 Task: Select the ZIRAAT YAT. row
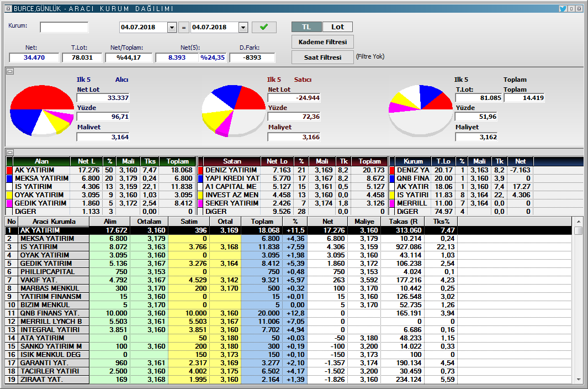tap(289, 379)
